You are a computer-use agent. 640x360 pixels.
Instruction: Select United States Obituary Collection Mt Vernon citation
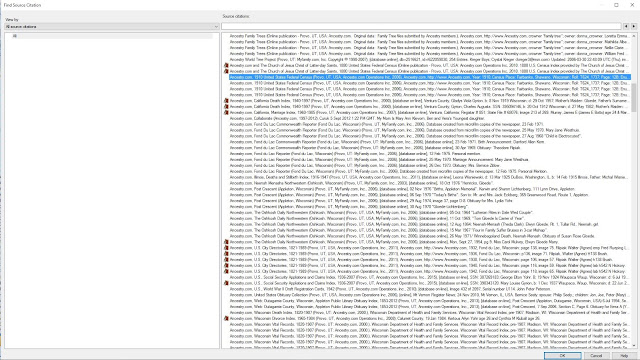pyautogui.click(x=429, y=295)
